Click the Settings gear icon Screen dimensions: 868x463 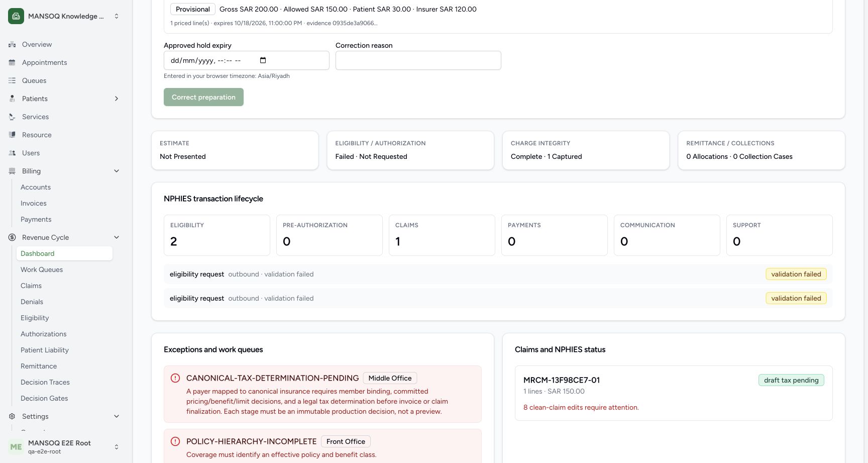point(12,416)
